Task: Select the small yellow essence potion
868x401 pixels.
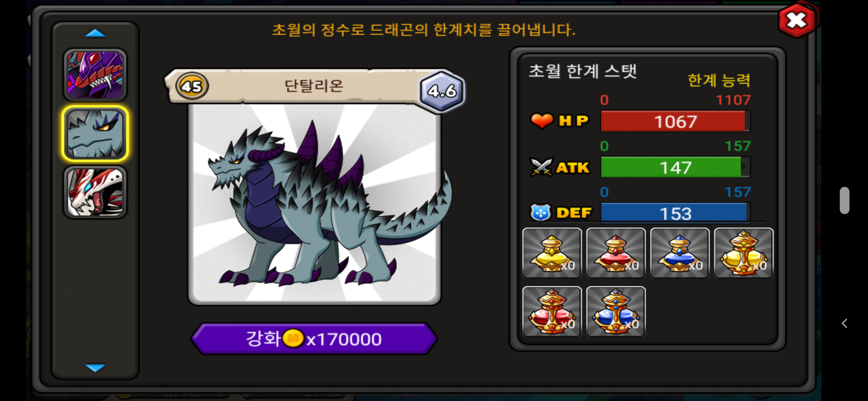Action: (552, 253)
